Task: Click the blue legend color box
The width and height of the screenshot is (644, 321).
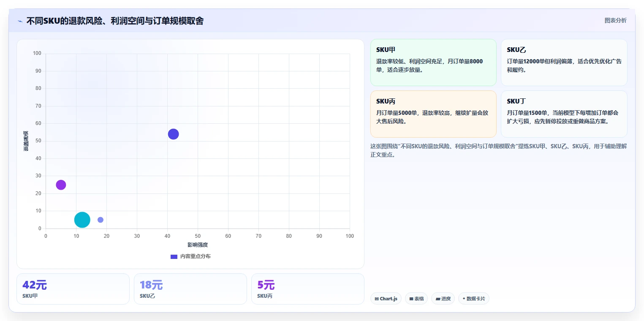Action: point(174,256)
